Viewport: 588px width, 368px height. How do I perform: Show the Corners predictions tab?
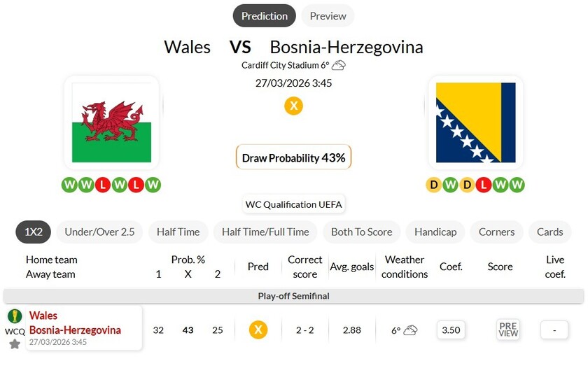point(496,232)
